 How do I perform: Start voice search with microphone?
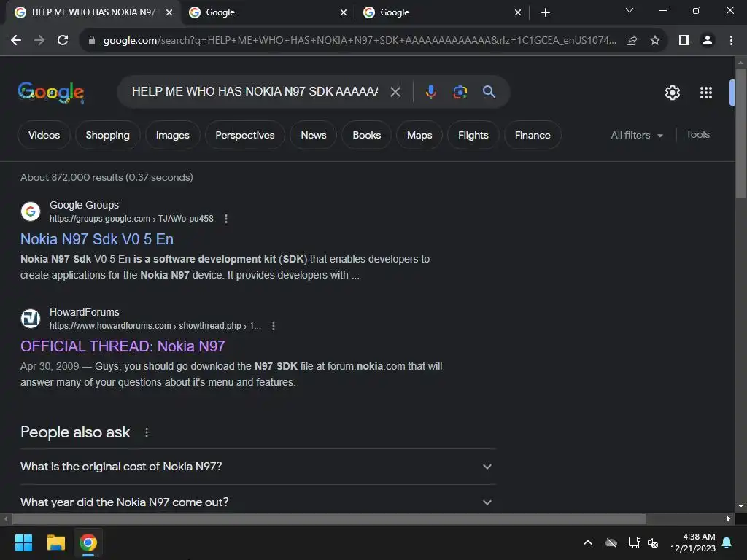(x=430, y=91)
